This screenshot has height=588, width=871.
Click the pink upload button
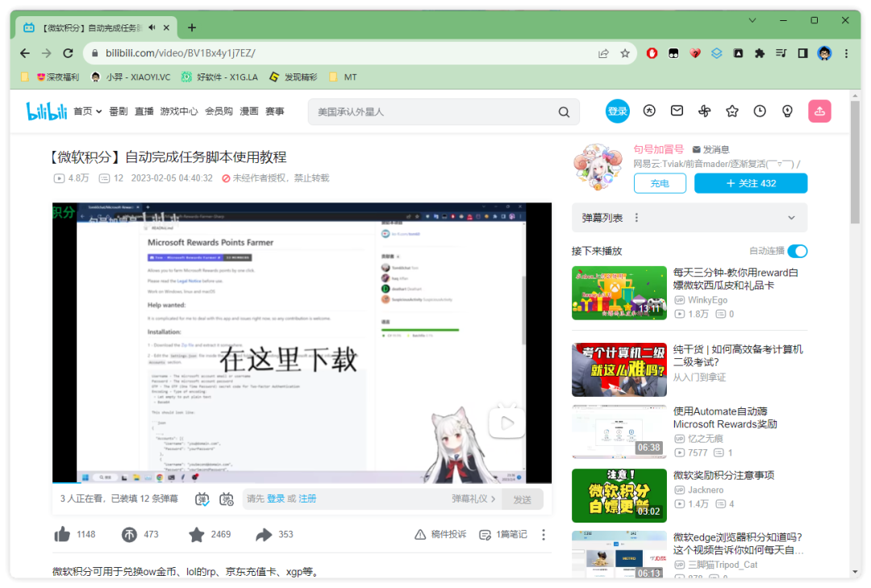click(x=819, y=111)
